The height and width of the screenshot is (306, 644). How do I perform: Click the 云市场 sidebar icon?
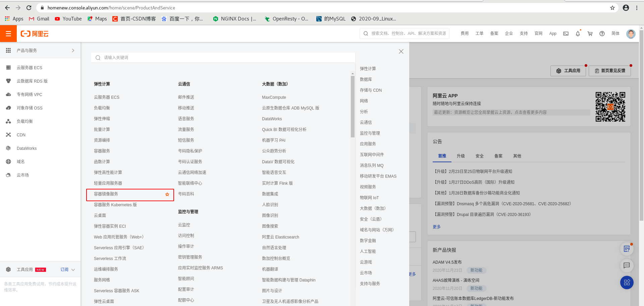click(x=8, y=175)
